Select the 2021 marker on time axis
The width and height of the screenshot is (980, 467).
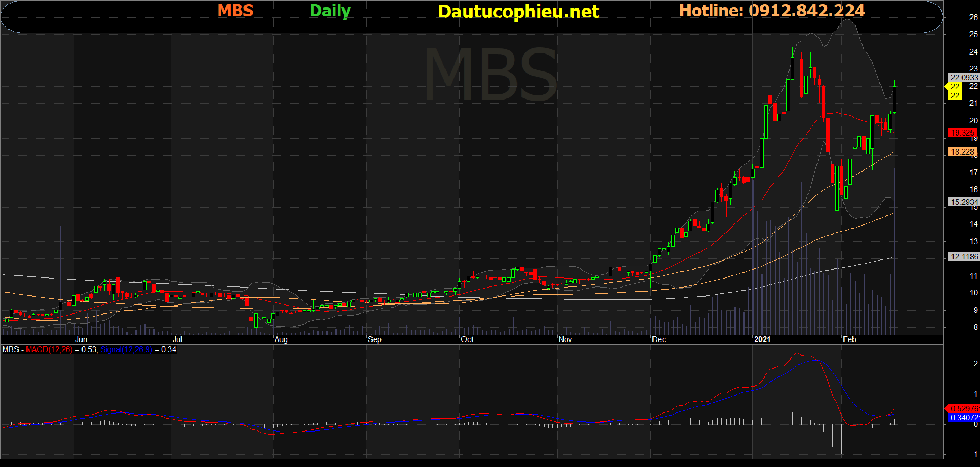763,339
